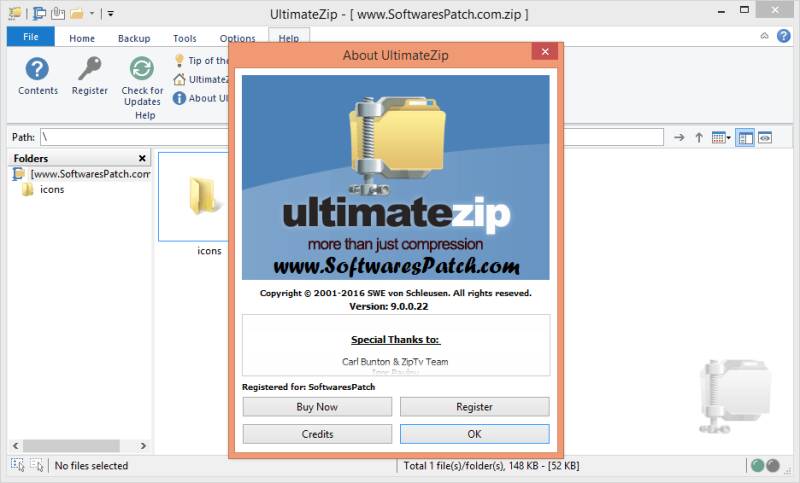Click the UltimateZip logo banner image
This screenshot has height=483, width=800.
[395, 177]
